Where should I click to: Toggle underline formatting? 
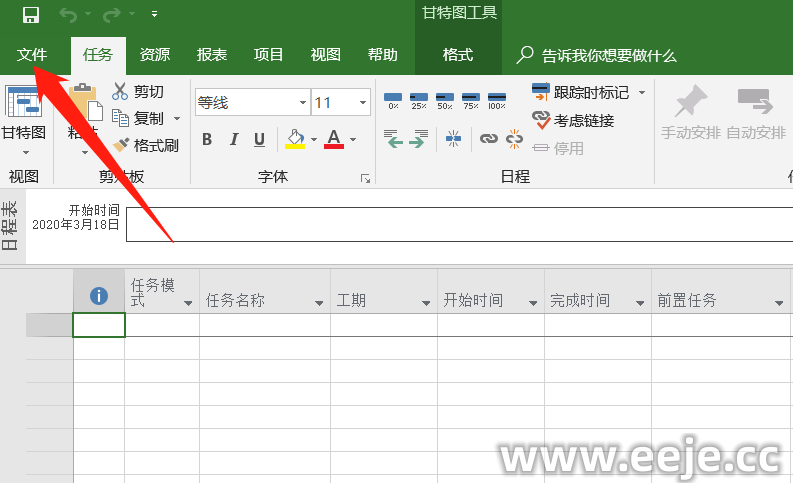(x=259, y=139)
